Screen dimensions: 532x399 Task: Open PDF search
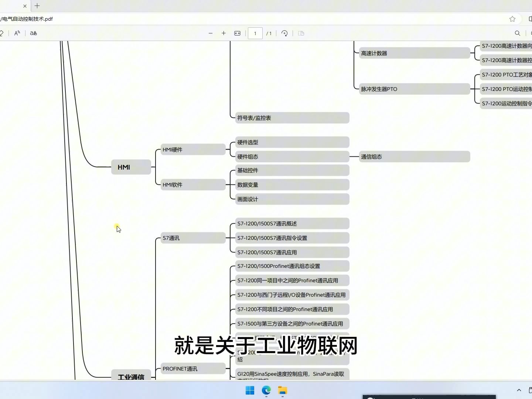[x=518, y=33]
